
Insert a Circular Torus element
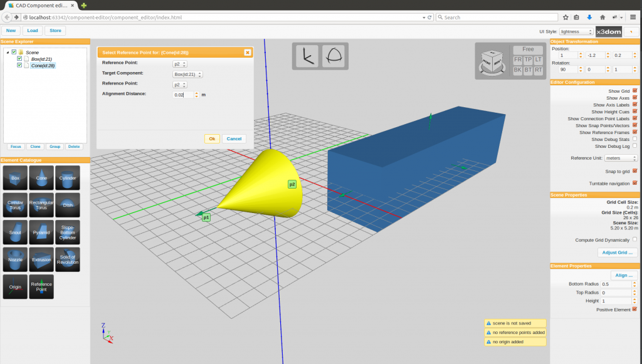pyautogui.click(x=15, y=205)
